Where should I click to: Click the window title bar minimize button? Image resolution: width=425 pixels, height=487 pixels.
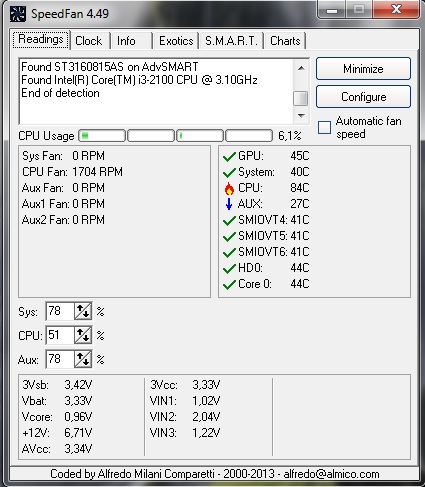pyautogui.click(x=332, y=11)
